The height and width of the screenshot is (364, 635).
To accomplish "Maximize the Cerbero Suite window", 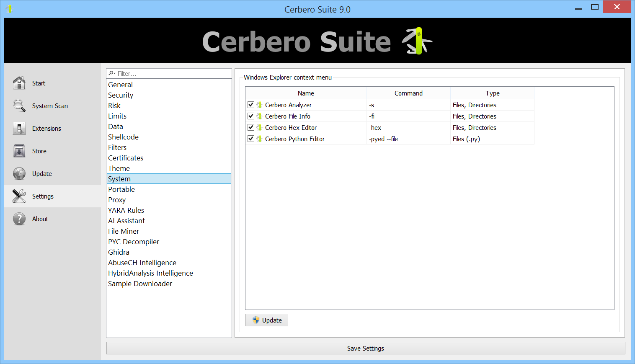I will [x=595, y=7].
